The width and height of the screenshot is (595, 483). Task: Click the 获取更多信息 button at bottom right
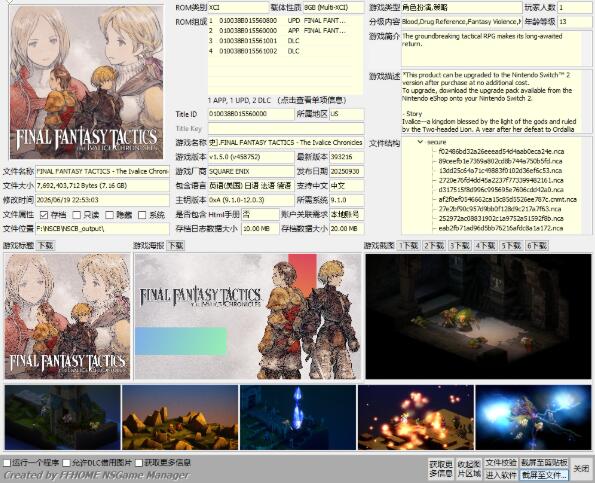pos(441,469)
